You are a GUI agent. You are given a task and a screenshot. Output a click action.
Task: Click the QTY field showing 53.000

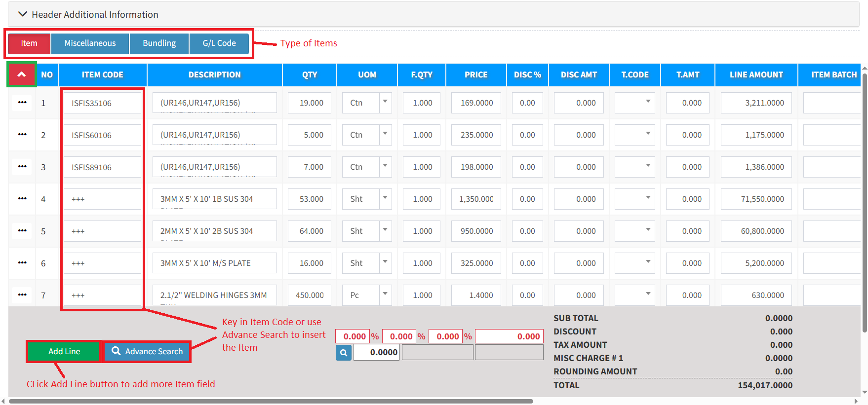pyautogui.click(x=310, y=199)
